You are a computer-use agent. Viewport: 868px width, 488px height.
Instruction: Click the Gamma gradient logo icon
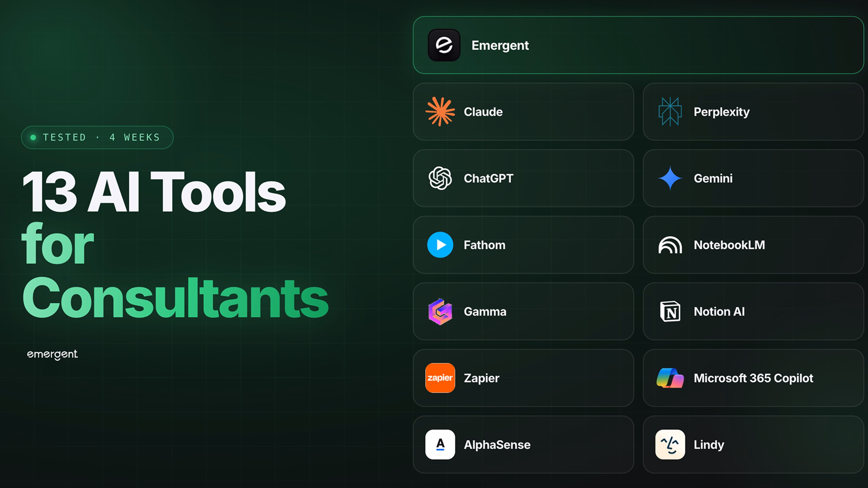(x=440, y=311)
